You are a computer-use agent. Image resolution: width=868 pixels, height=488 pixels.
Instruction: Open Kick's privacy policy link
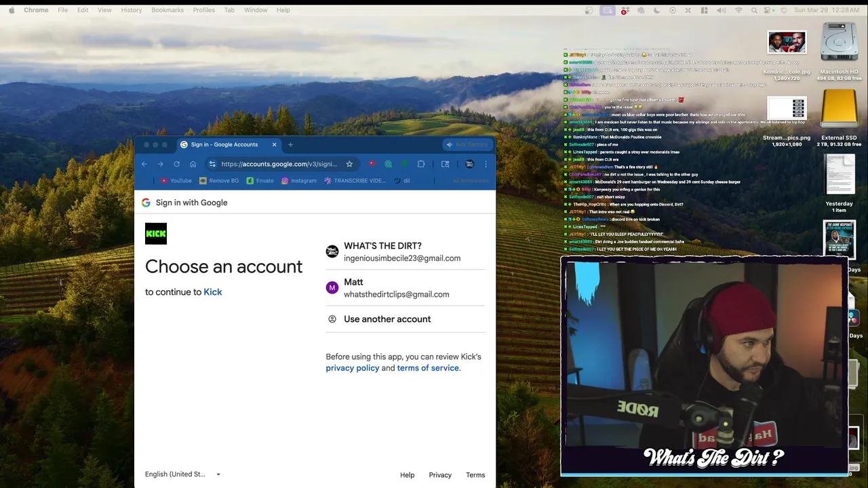pyautogui.click(x=353, y=368)
